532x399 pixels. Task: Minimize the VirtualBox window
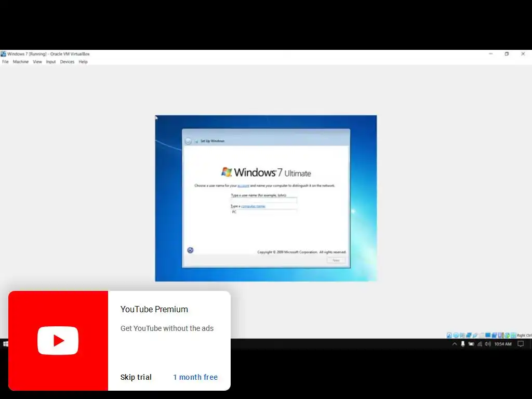[x=490, y=54]
